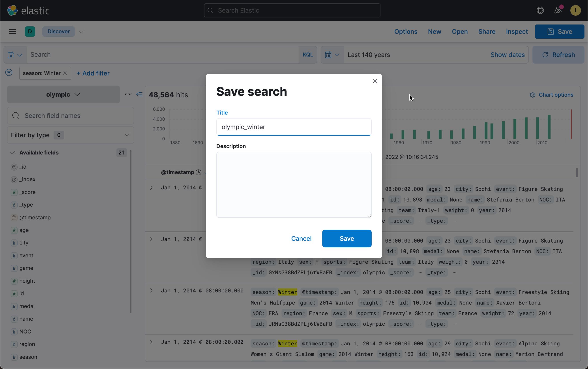Image resolution: width=588 pixels, height=369 pixels.
Task: Open the calendar quick date menu
Action: [x=332, y=55]
